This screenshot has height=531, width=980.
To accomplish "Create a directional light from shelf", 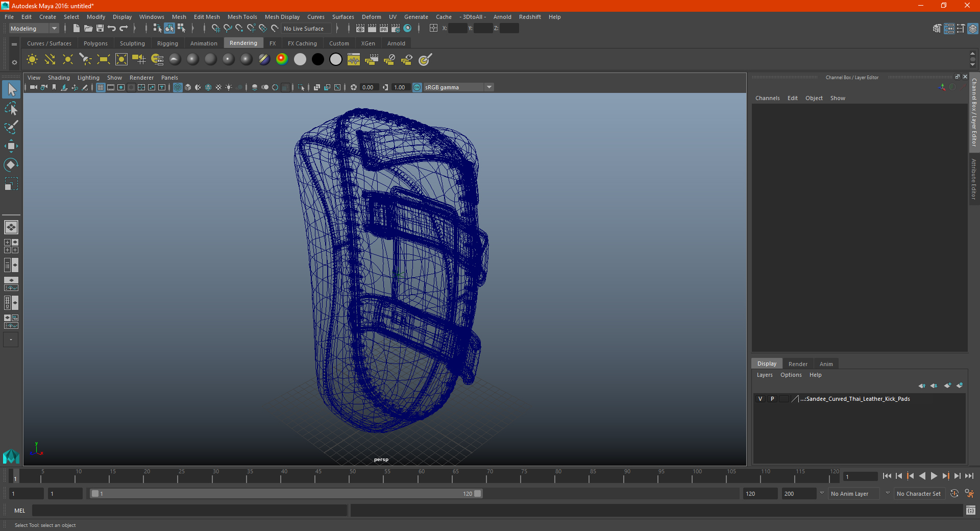I will coord(50,60).
